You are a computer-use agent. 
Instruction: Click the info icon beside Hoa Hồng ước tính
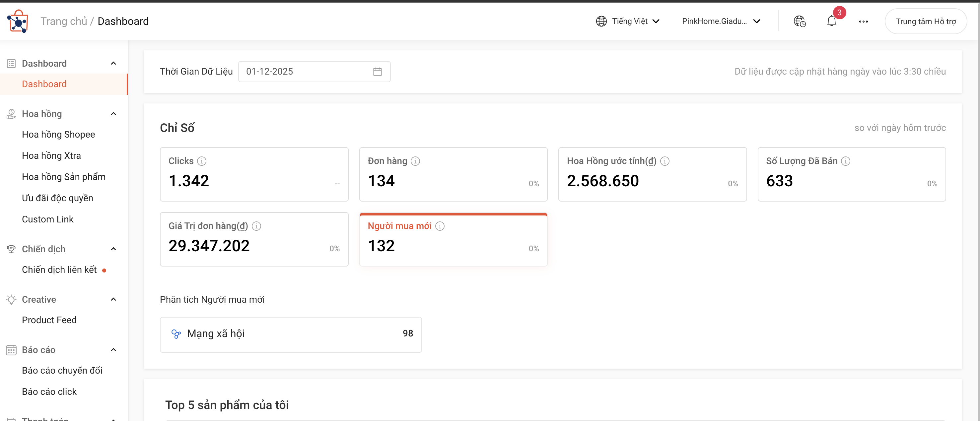pos(665,161)
